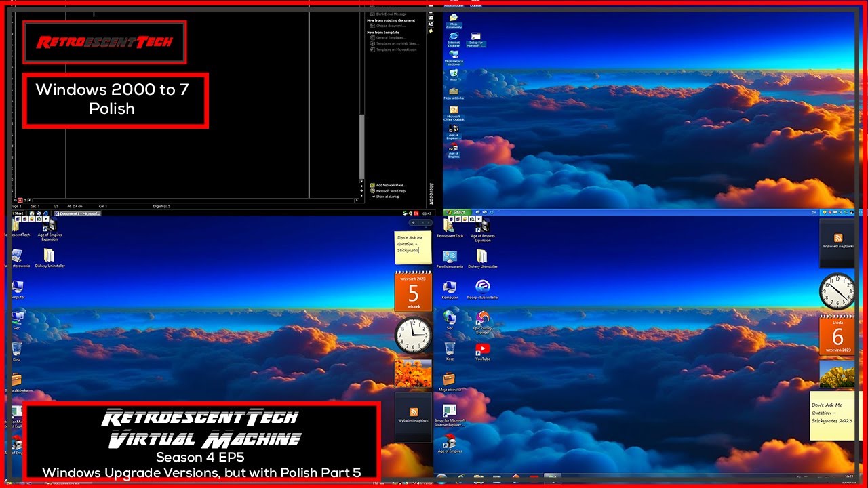Image resolution: width=868 pixels, height=488 pixels.
Task: Click Stickynotes 2023 note on Windows 7 desktop
Action: pyautogui.click(x=832, y=415)
